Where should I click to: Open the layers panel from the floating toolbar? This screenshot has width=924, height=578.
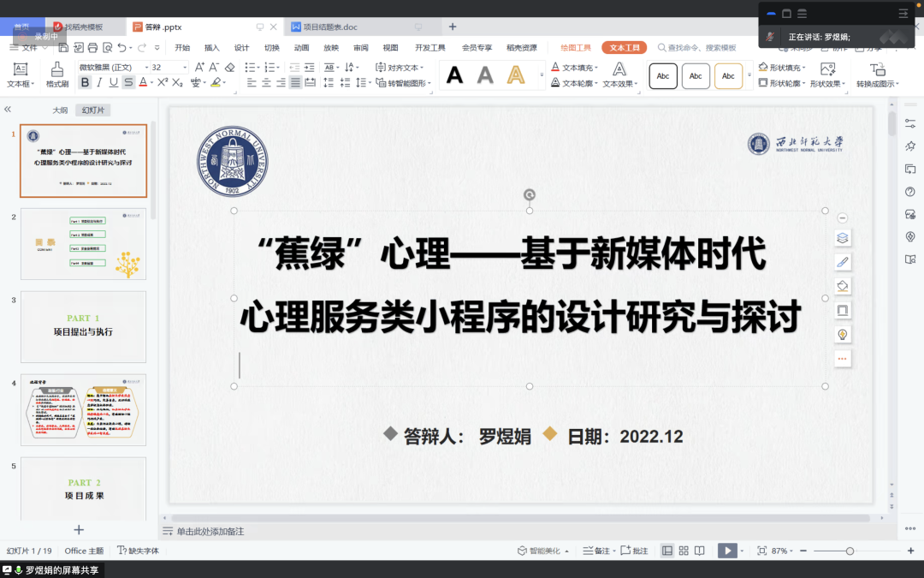pyautogui.click(x=842, y=238)
